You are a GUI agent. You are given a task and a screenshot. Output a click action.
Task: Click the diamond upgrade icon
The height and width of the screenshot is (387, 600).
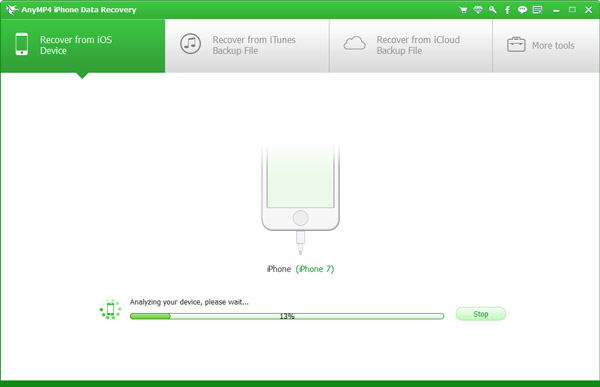478,10
